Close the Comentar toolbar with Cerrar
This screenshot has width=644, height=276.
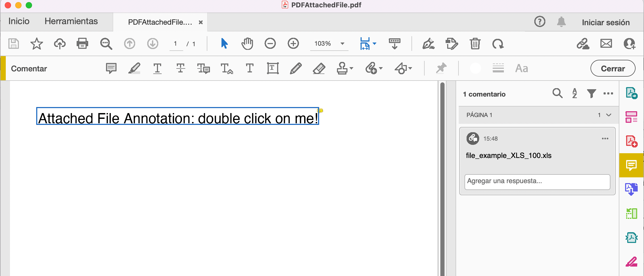(x=613, y=68)
